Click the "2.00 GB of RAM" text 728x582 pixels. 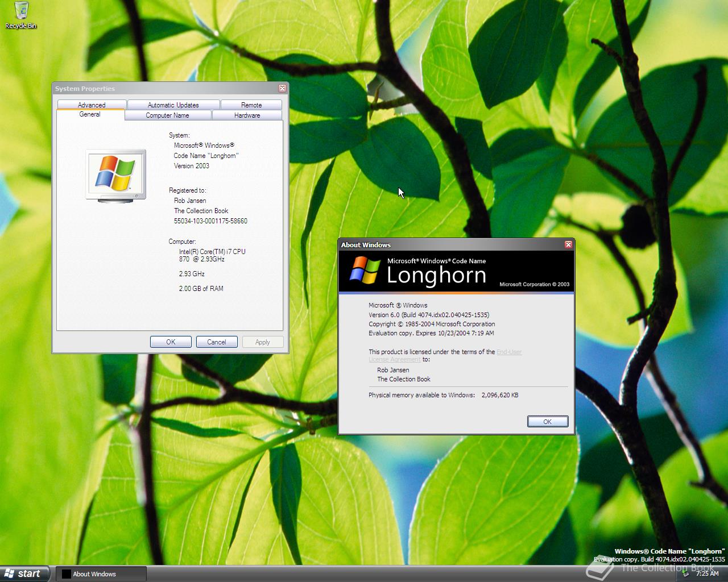(x=201, y=288)
